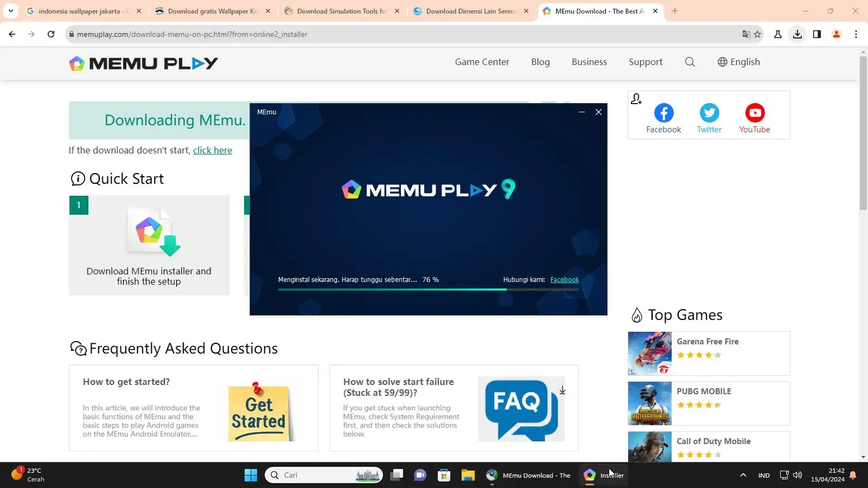
Task: Toggle the browser side panel
Action: pos(817,34)
